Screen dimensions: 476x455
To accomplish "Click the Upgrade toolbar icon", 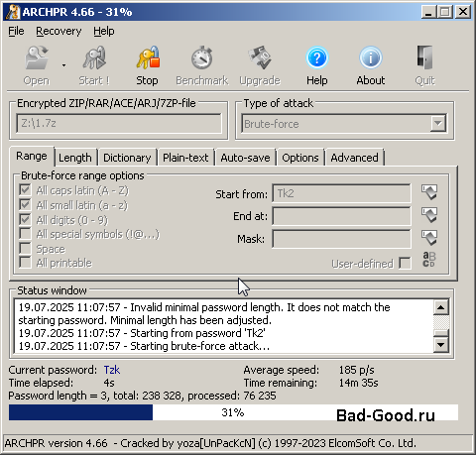I will [x=260, y=58].
